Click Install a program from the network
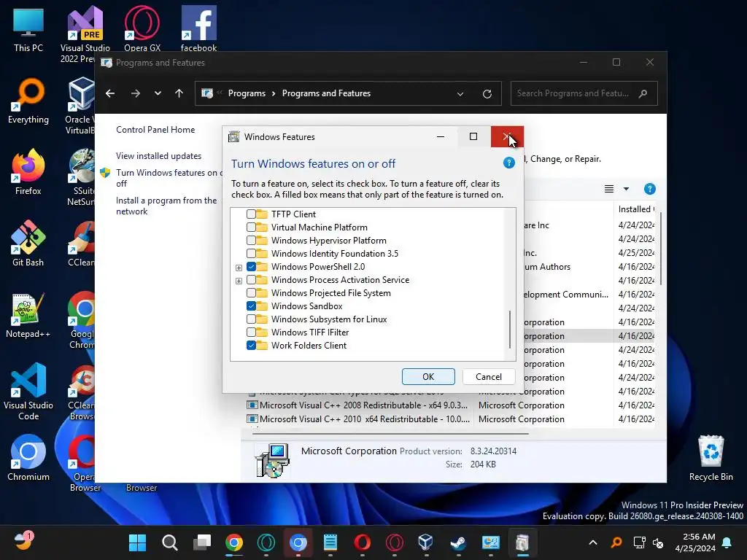 click(166, 206)
